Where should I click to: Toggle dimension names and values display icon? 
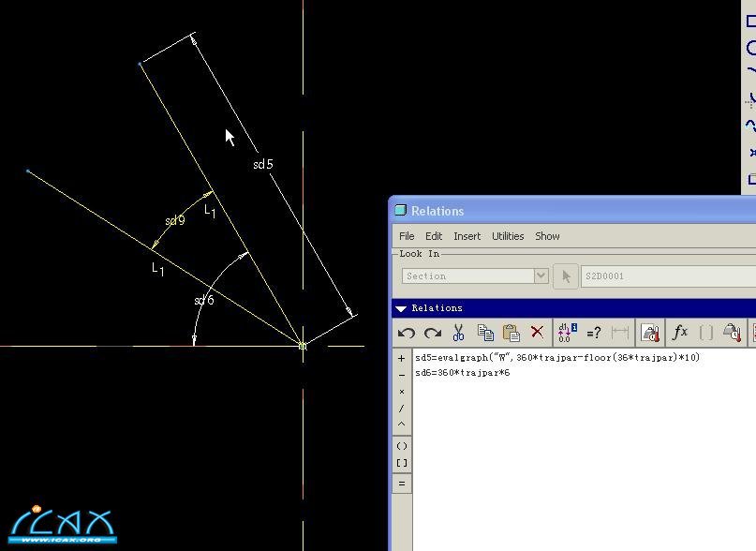566,333
